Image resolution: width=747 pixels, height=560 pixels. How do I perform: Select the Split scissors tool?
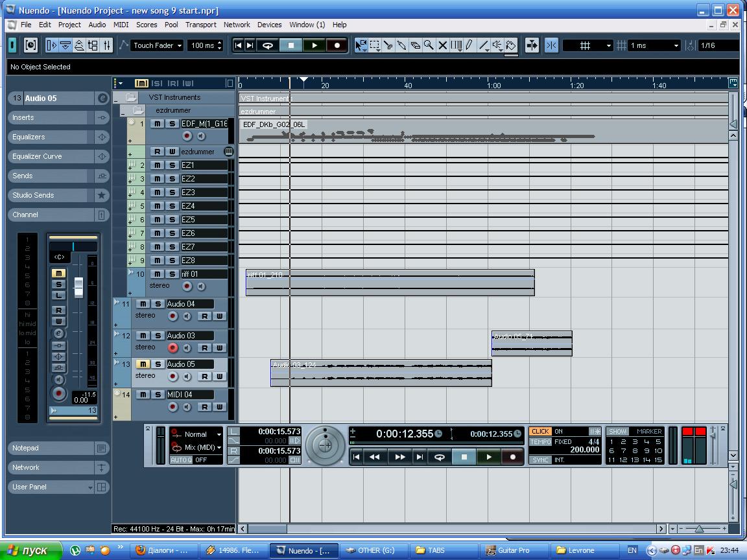point(388,45)
